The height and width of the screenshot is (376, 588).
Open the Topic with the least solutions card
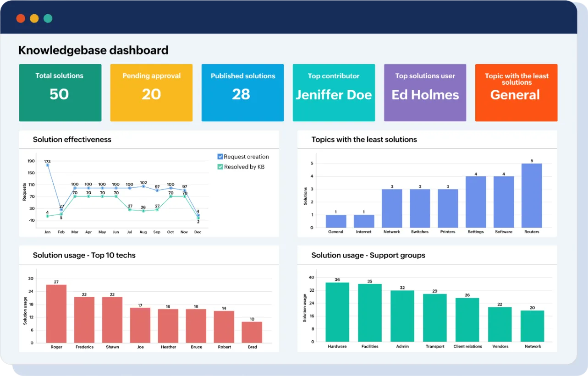516,93
